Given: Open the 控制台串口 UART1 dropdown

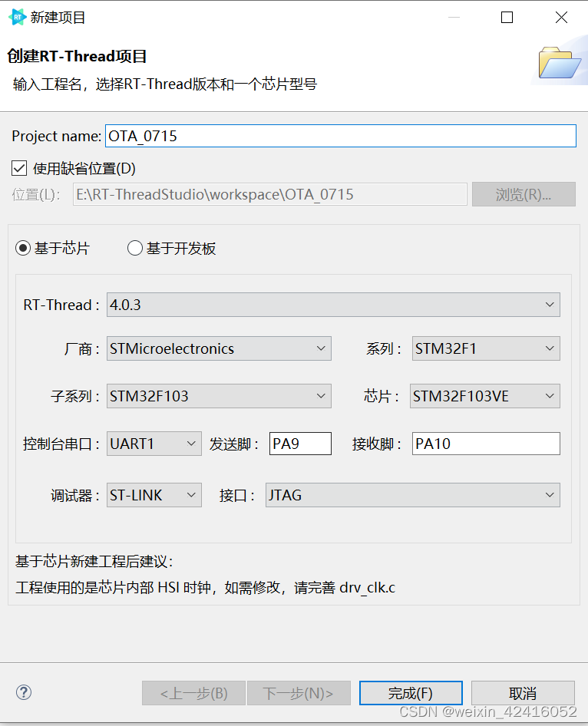Looking at the screenshot, I should coord(154,444).
